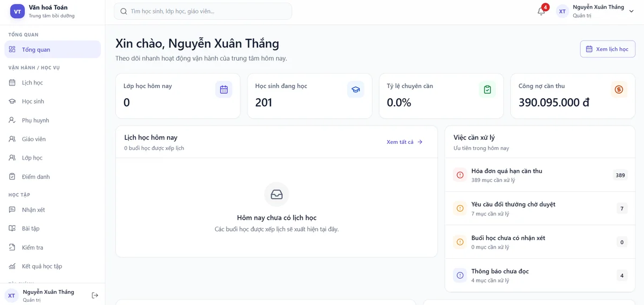The image size is (644, 305).
Task: Click the Việc cần xử lý panel title
Action: [x=474, y=137]
